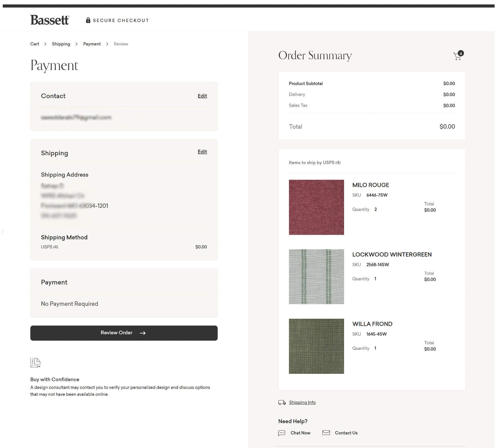The height and width of the screenshot is (448, 496).
Task: Click the Shipping Address heading
Action: [64, 175]
